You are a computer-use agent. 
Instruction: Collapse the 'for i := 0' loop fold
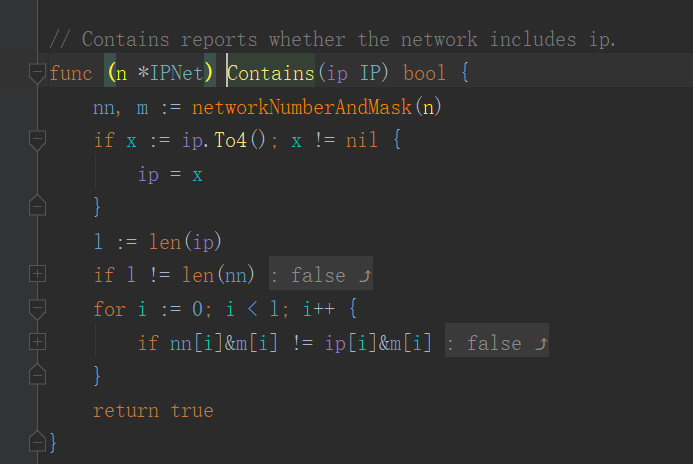37,309
